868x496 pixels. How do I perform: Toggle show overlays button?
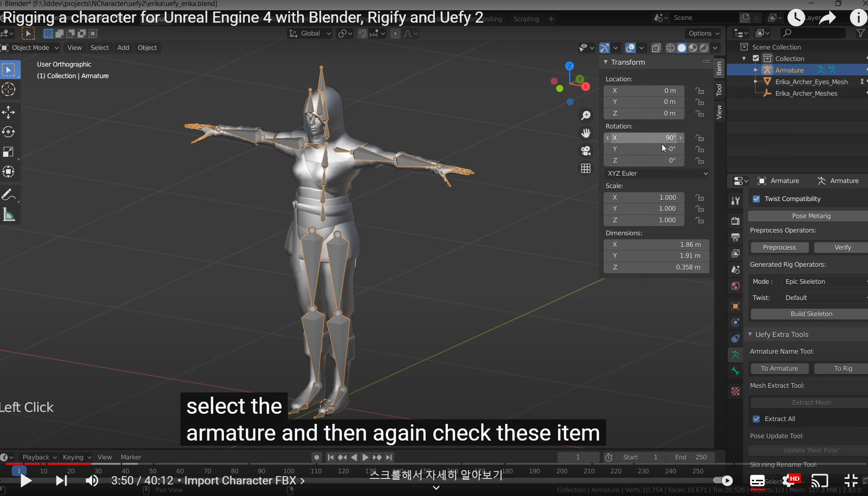(x=630, y=48)
